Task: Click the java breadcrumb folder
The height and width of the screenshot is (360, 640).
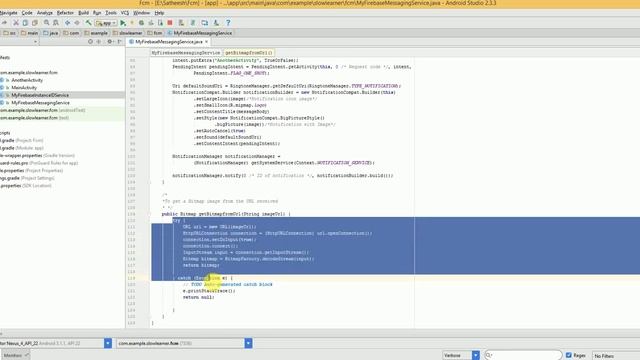Action: click(51, 33)
